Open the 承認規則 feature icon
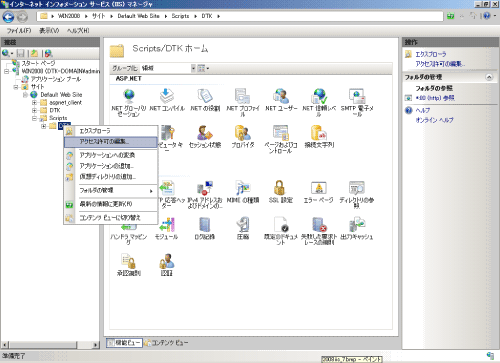500x363 pixels. (x=129, y=261)
